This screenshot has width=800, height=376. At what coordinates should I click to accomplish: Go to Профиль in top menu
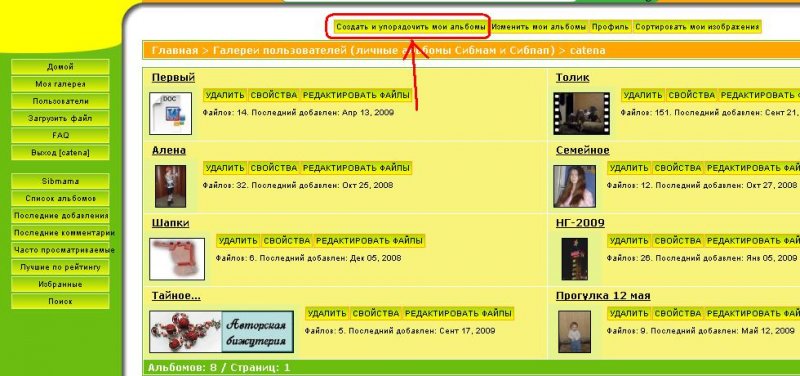coord(610,27)
